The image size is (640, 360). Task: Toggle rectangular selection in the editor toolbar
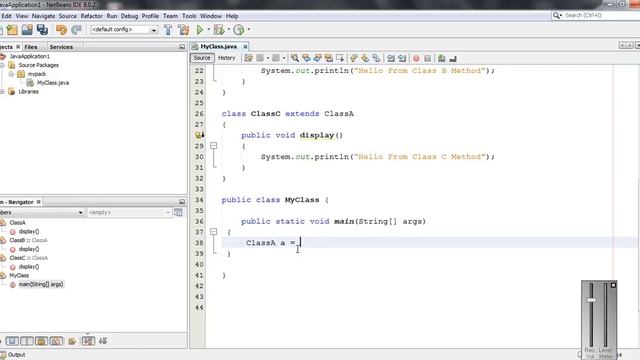[340, 58]
